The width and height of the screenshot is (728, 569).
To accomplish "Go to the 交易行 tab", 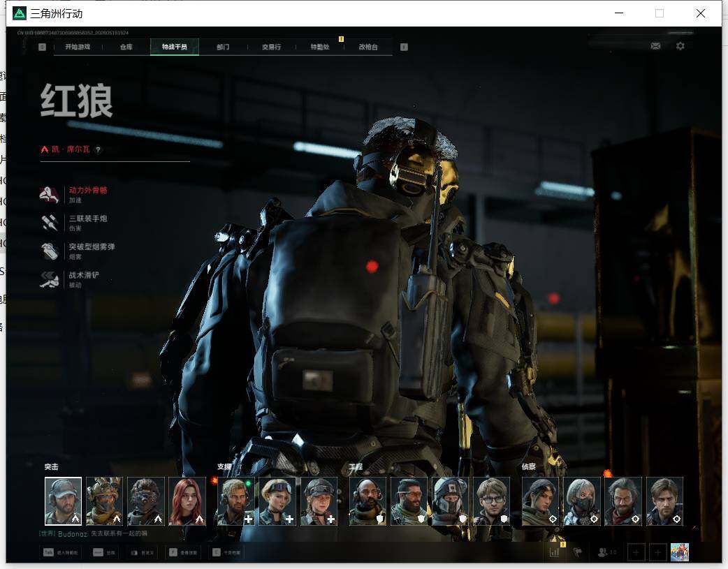I will (271, 47).
